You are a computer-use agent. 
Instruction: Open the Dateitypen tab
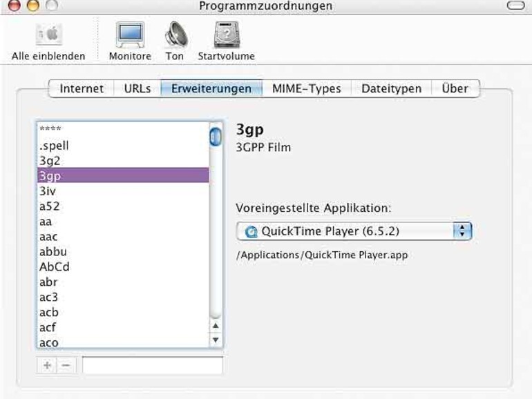(392, 88)
